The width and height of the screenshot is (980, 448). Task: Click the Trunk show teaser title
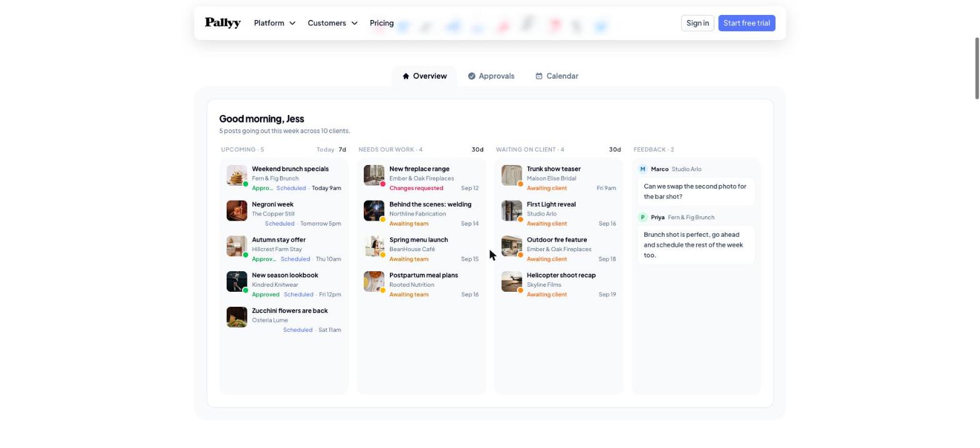[554, 169]
